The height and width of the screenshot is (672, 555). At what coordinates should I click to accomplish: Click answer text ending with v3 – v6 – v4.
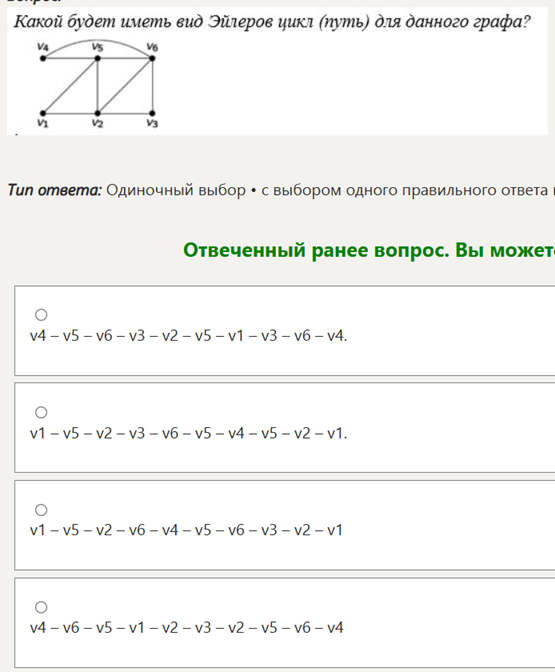coord(189,336)
